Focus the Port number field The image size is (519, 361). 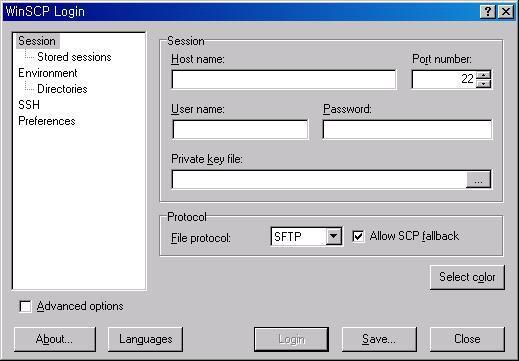444,79
